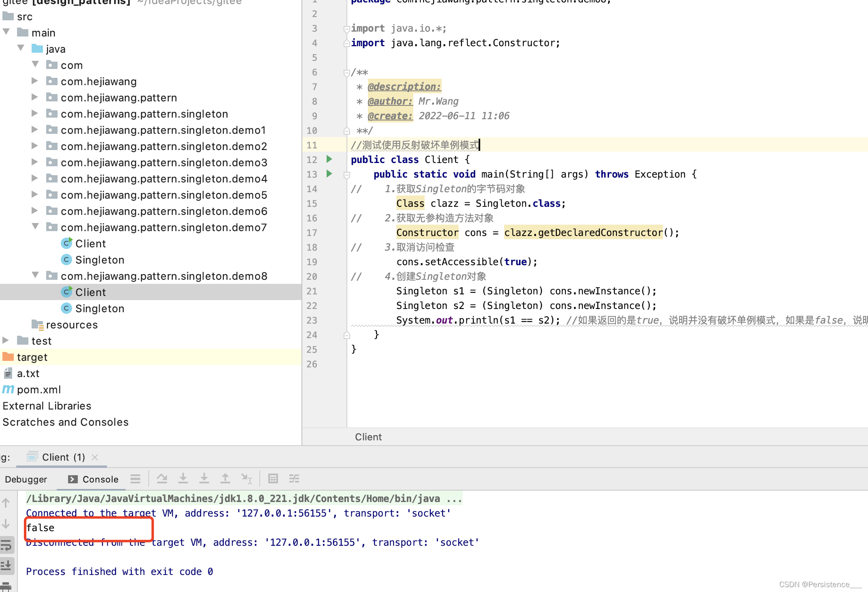Collapse the java source folder

(21, 48)
